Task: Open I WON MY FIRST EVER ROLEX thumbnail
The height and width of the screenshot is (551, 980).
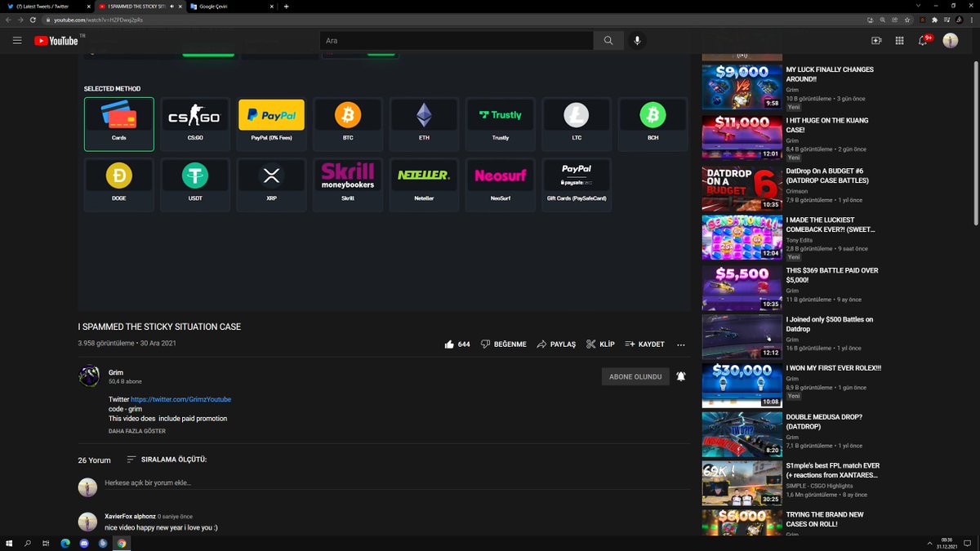Action: pos(742,385)
